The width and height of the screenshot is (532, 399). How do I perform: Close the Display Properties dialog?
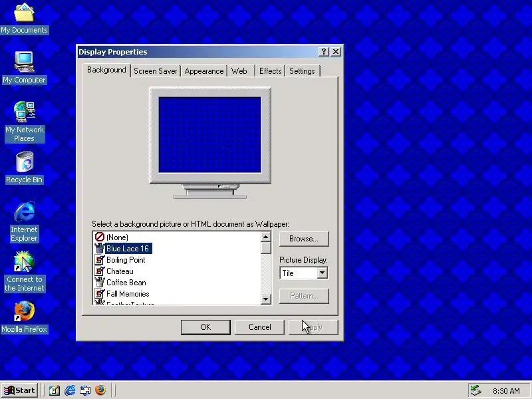[336, 52]
